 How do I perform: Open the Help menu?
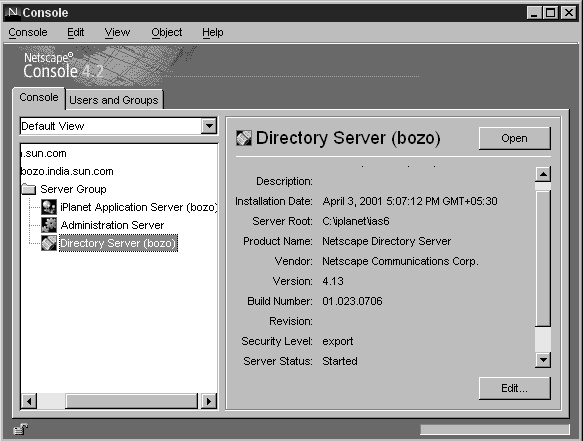point(213,32)
